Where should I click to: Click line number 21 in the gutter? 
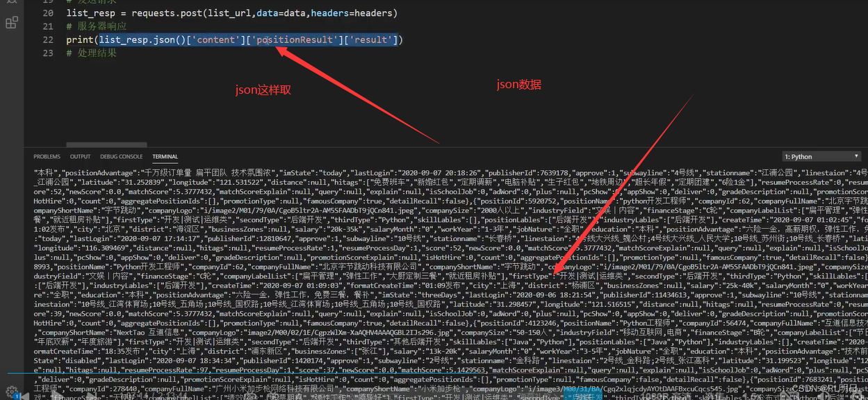click(47, 26)
